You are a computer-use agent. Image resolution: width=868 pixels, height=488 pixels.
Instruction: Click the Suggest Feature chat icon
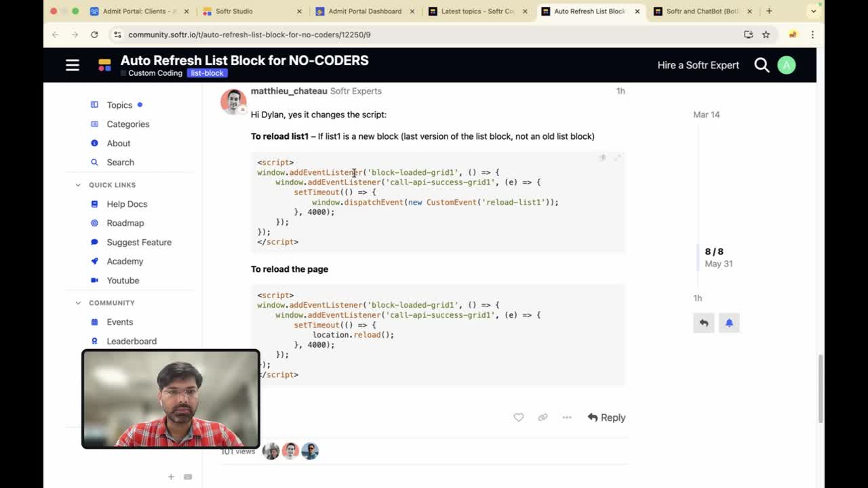(94, 242)
